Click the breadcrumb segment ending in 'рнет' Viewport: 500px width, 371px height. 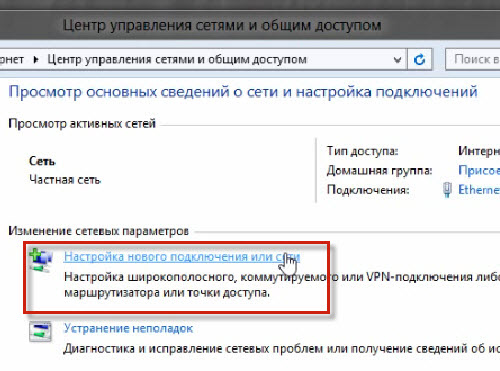click(x=12, y=60)
